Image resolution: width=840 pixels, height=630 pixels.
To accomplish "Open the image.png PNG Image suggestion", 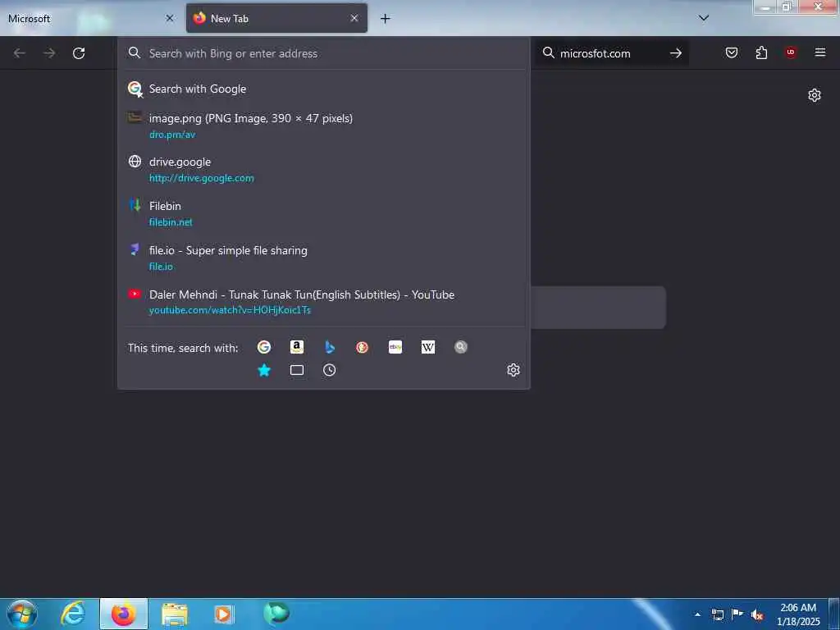I will pos(323,126).
